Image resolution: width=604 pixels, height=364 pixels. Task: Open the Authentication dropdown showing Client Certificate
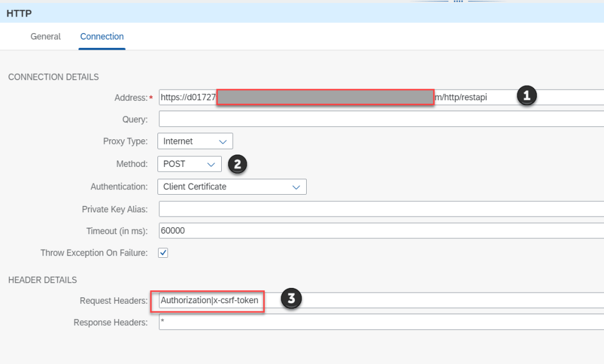(232, 186)
